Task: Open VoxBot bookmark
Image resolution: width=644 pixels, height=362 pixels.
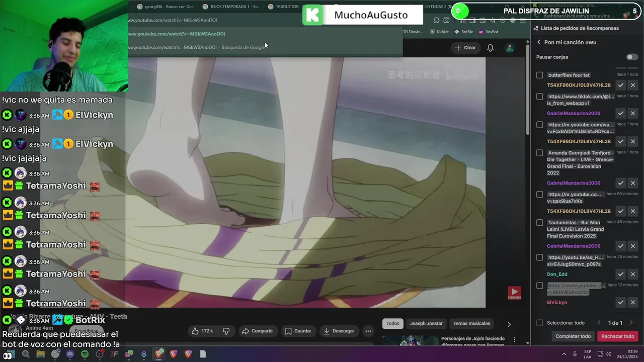Action: coord(488,32)
